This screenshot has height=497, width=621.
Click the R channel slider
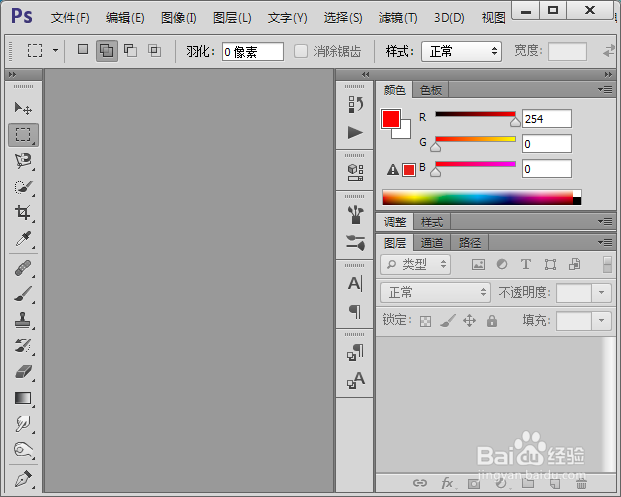point(475,114)
